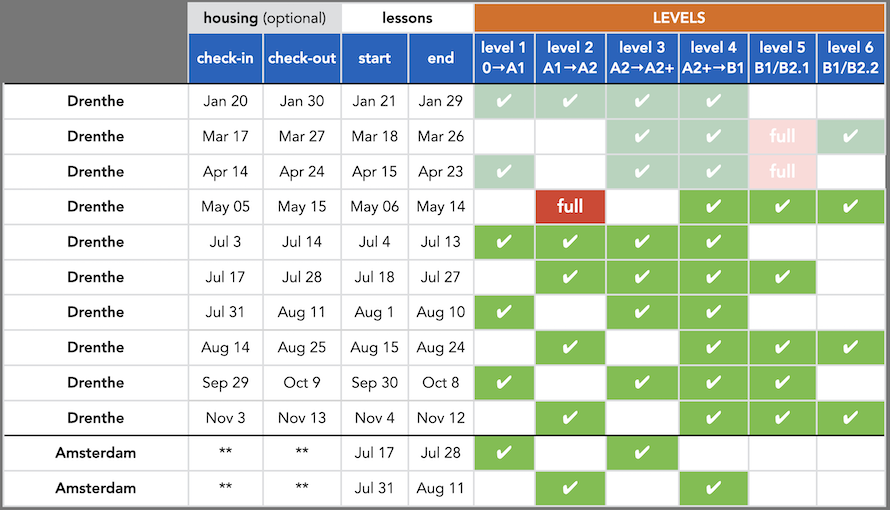The width and height of the screenshot is (890, 510).
Task: Click level 6 checkmark in Nov 3 row
Action: 850,418
